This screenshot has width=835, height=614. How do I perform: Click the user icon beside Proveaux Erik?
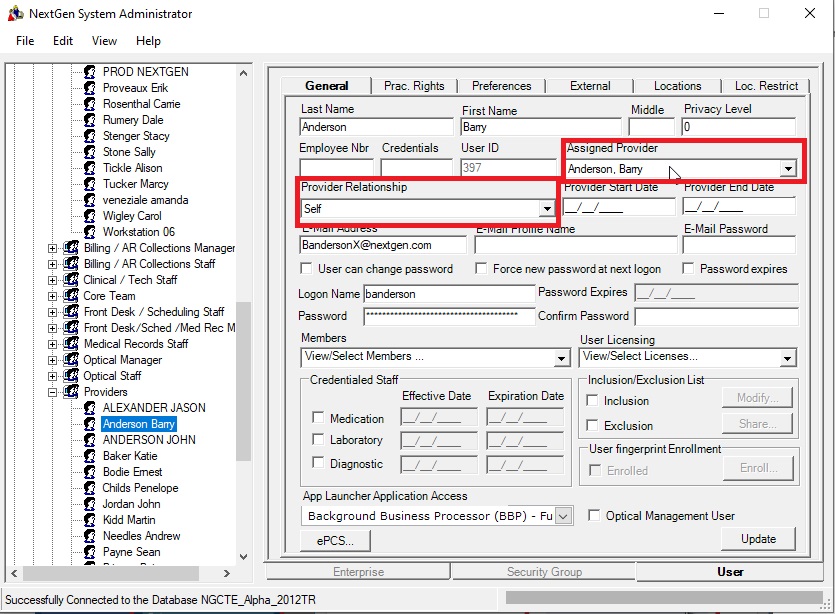tap(90, 87)
